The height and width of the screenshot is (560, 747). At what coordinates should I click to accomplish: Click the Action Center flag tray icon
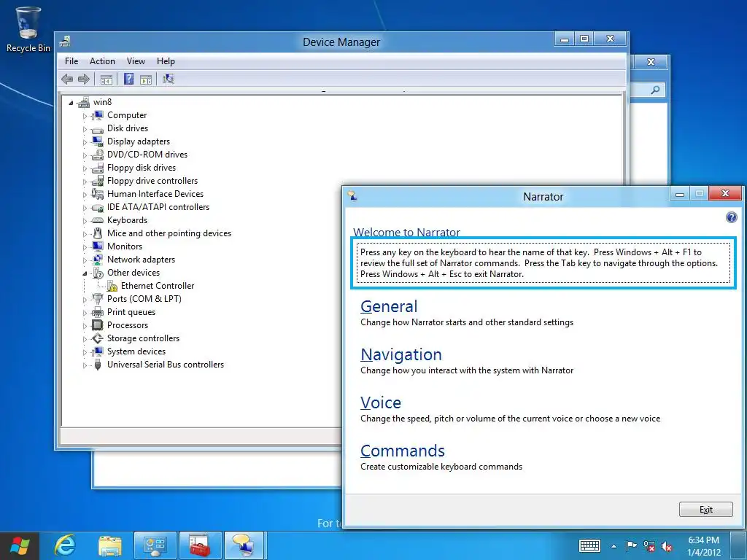(631, 546)
